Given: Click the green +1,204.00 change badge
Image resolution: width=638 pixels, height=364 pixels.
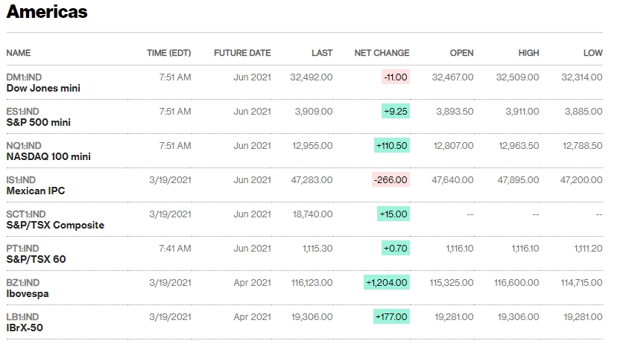Looking at the screenshot, I should (387, 282).
